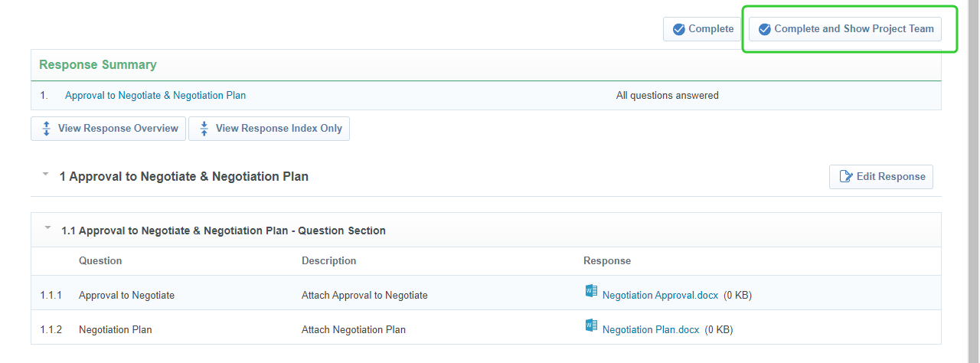
Task: Open Approval to Negotiate & Negotiation Plan summary link
Action: [155, 96]
